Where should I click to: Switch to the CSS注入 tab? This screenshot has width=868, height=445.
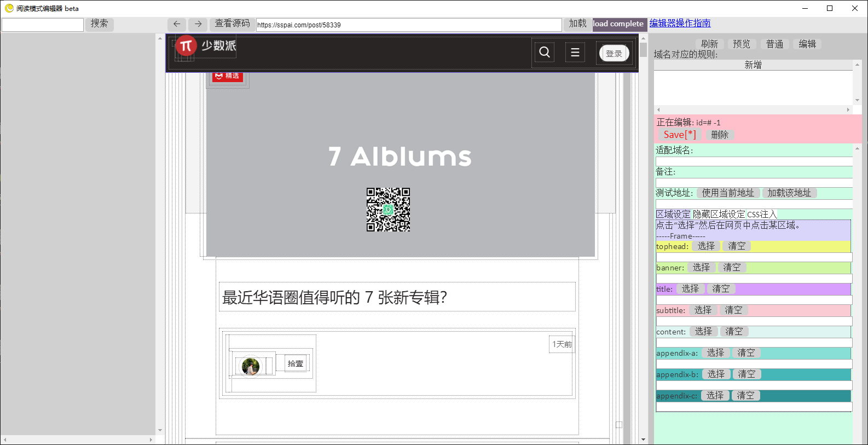pyautogui.click(x=761, y=214)
